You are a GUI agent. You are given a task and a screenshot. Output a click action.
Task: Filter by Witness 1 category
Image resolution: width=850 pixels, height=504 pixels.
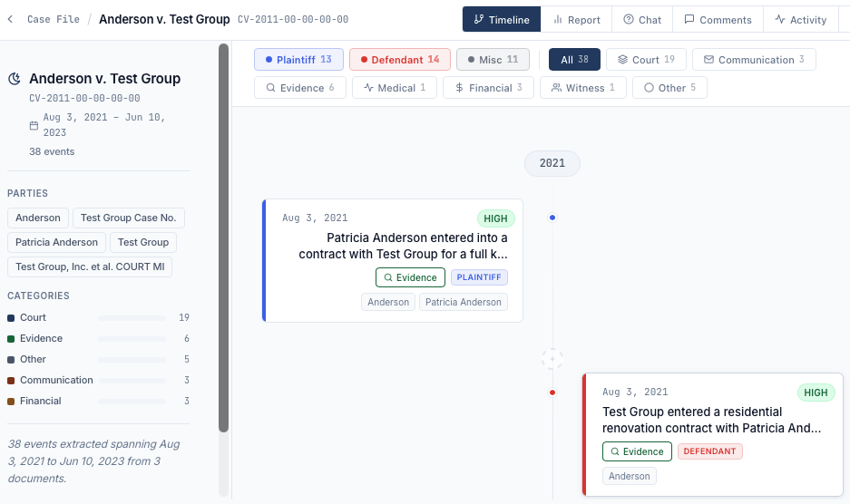click(583, 88)
